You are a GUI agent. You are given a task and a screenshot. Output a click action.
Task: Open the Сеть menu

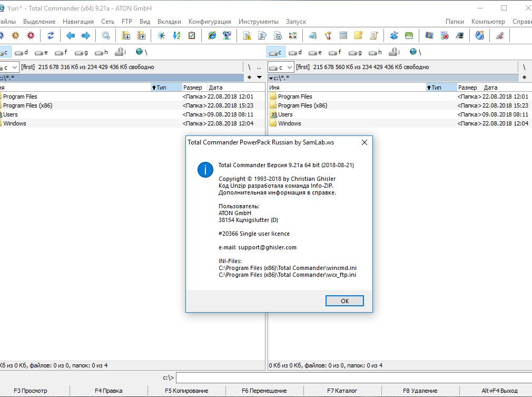tap(107, 22)
